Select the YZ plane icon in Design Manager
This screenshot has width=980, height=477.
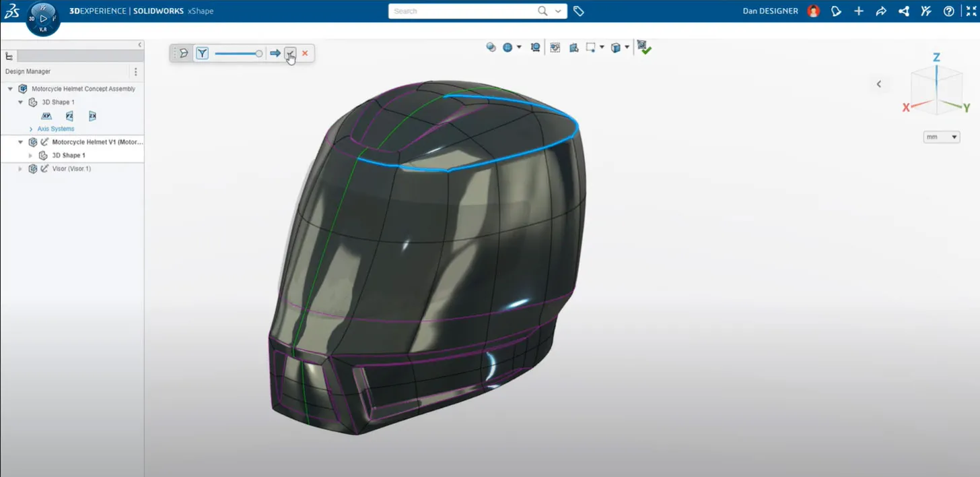[69, 116]
